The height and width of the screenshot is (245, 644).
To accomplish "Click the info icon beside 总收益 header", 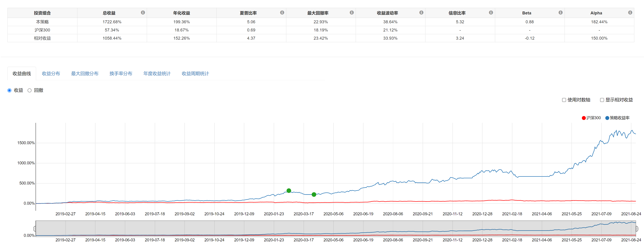I will pyautogui.click(x=143, y=13).
